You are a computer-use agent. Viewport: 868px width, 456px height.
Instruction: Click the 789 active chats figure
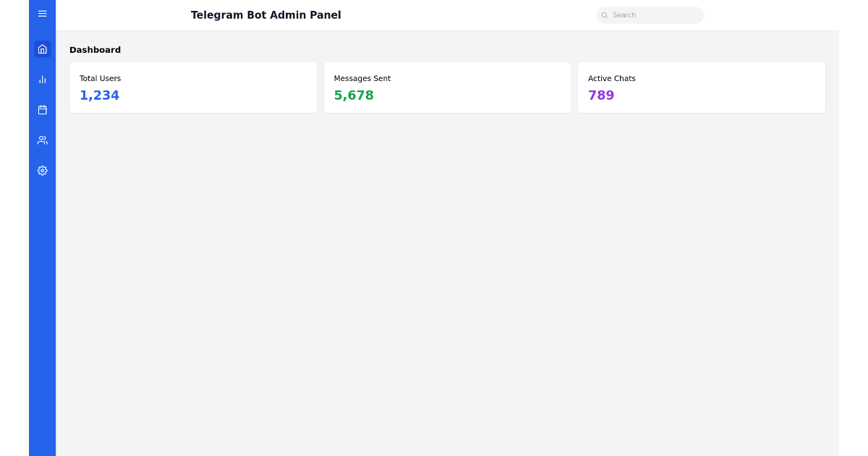601,95
